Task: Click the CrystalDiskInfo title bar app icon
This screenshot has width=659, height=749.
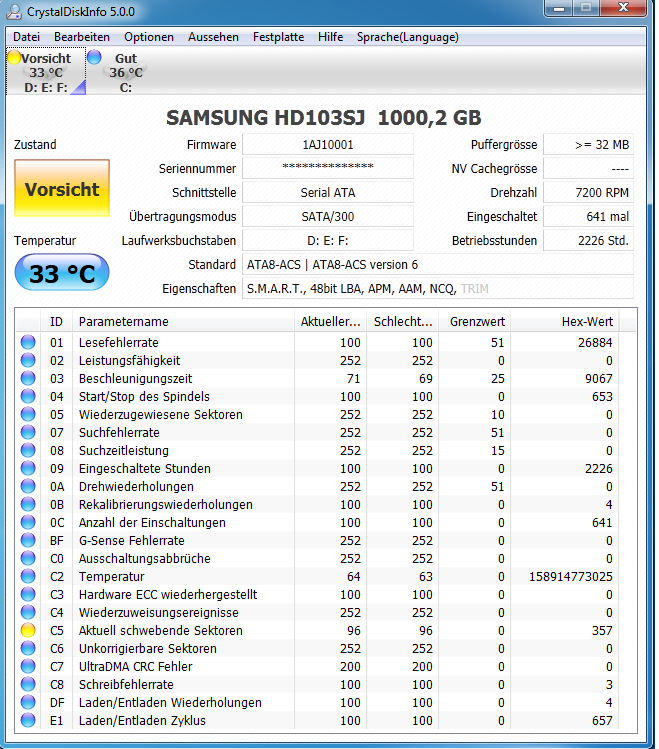Action: 14,11
